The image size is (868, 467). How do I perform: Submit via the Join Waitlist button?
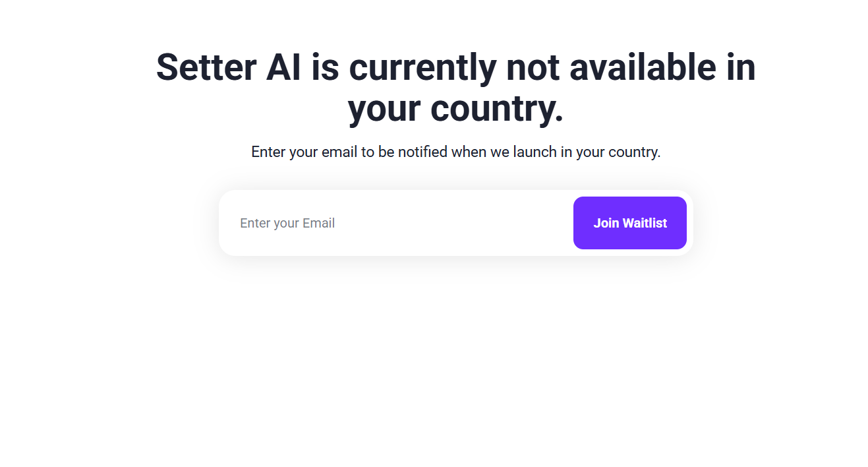[629, 223]
